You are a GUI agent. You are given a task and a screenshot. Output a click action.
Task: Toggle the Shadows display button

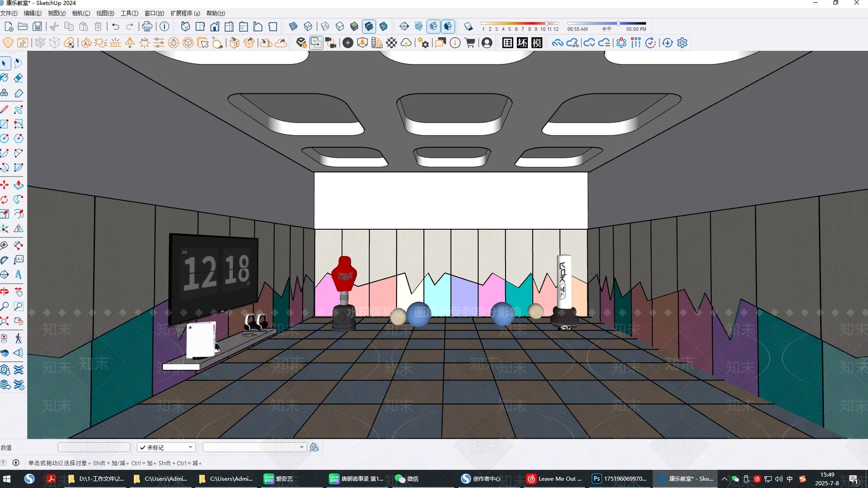pyautogui.click(x=468, y=27)
